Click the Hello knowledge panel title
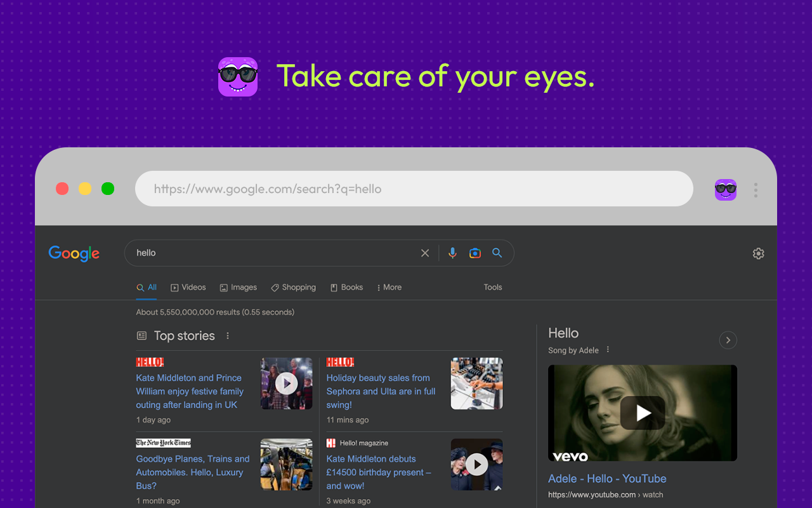 coord(563,333)
